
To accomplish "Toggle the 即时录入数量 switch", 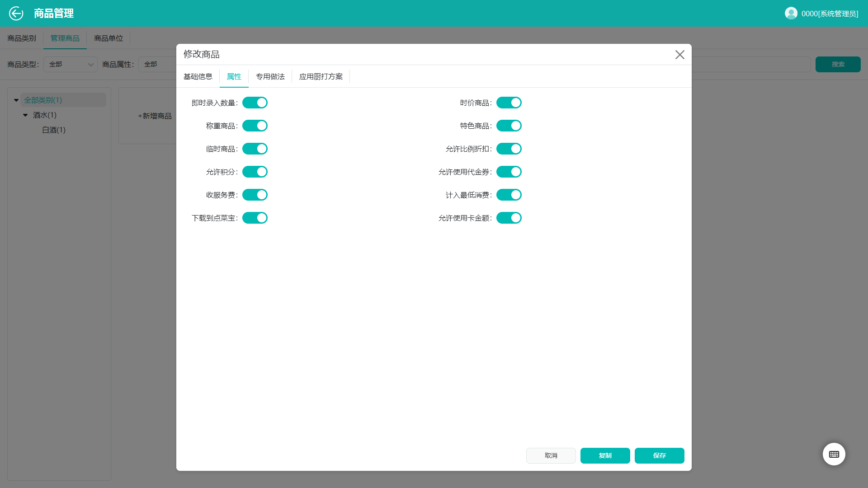I will coord(255,103).
